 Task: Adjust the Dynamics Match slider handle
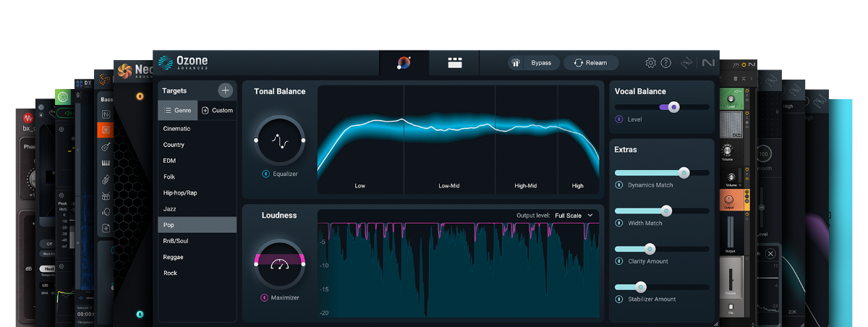tap(684, 172)
